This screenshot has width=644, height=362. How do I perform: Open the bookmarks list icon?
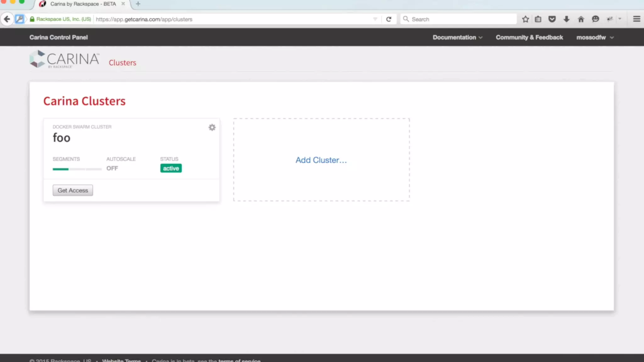pyautogui.click(x=538, y=19)
